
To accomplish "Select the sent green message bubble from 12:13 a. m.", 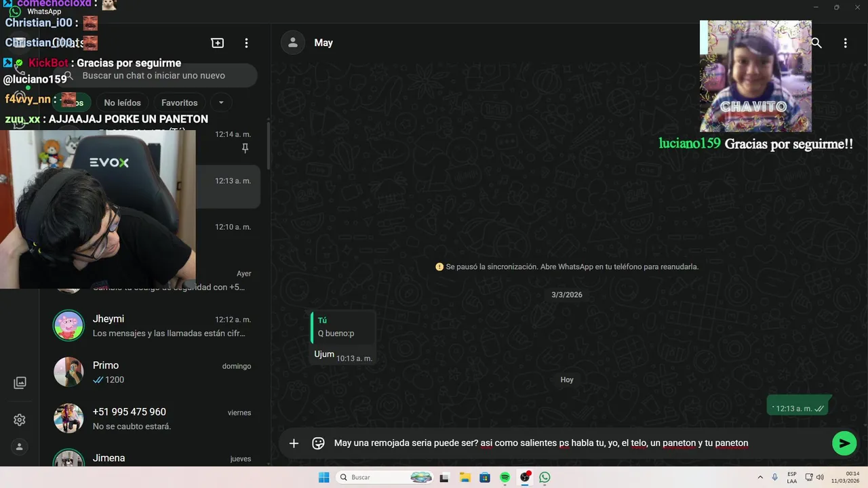I will pos(799,406).
